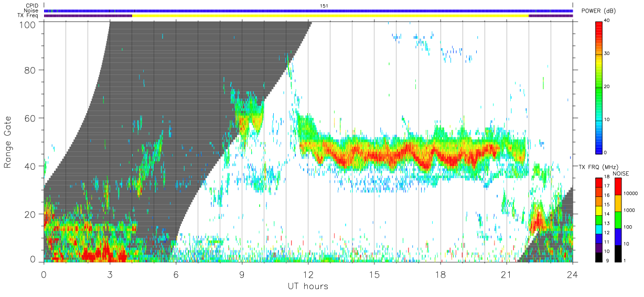Click the 17 label on TX FRQ legend
Viewport: 644px width, 297px height.
[607, 186]
